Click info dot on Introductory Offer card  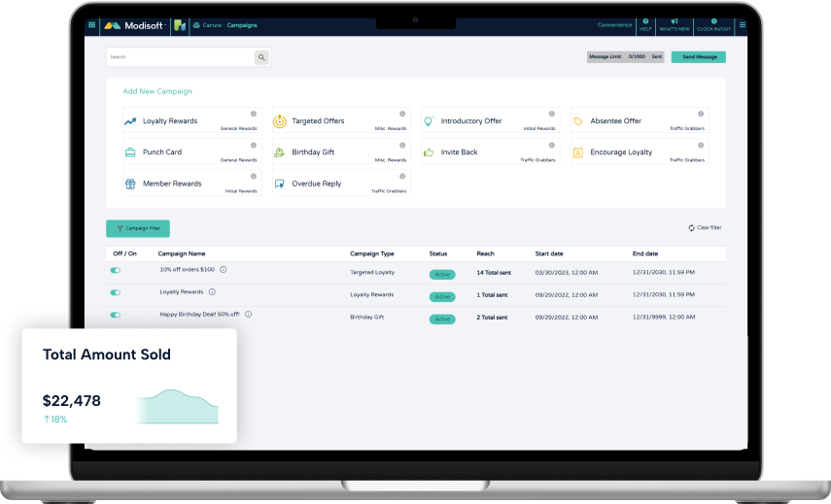(x=552, y=114)
